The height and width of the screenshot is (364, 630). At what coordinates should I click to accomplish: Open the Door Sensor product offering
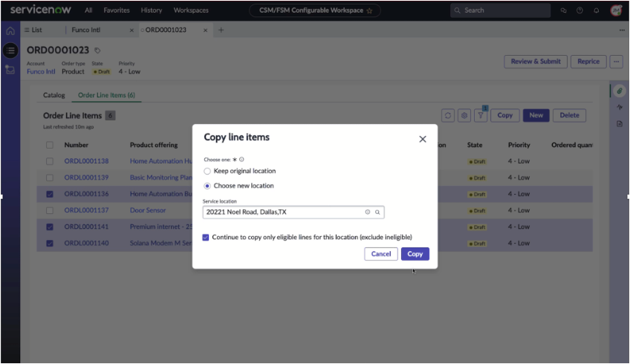pos(147,210)
